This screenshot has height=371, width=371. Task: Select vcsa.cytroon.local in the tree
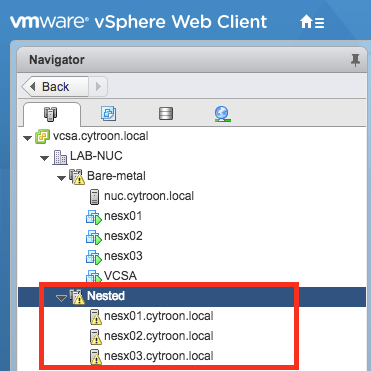point(101,136)
